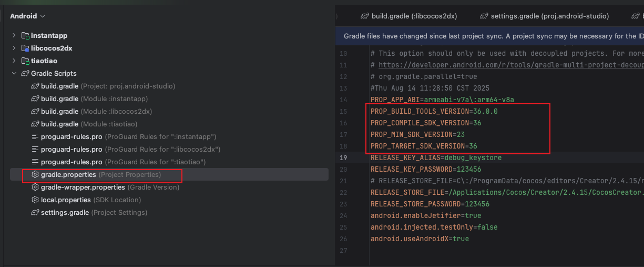
Task: Click the Gradle Scripts elephant icon
Action: pos(25,74)
